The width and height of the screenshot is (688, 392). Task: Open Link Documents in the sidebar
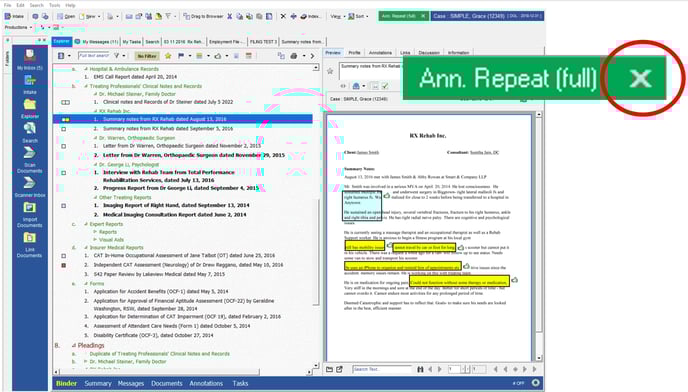(x=29, y=245)
